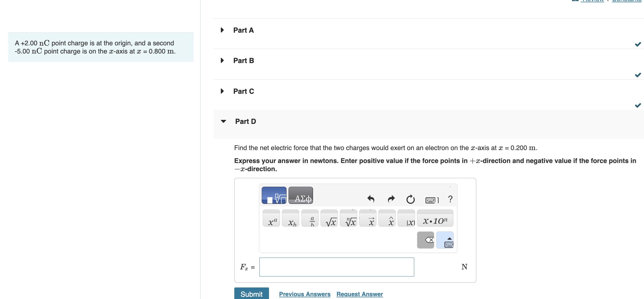This screenshot has width=644, height=299.
Task: Insert an nth root using the n√x icon
Action: coord(349,220)
